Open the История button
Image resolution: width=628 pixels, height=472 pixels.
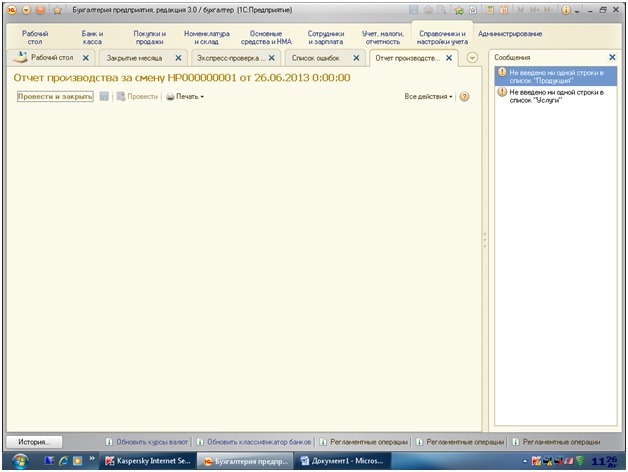click(x=34, y=442)
